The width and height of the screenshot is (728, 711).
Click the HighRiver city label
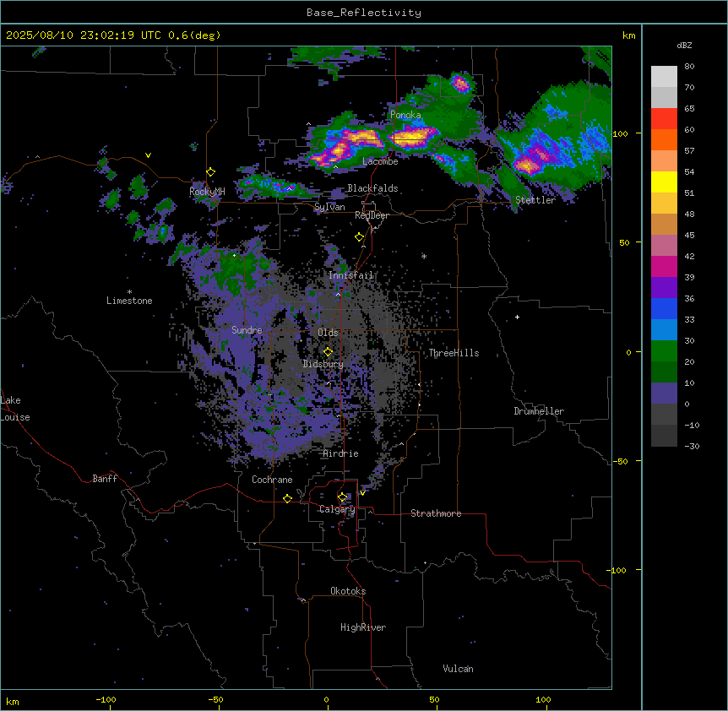pos(363,627)
